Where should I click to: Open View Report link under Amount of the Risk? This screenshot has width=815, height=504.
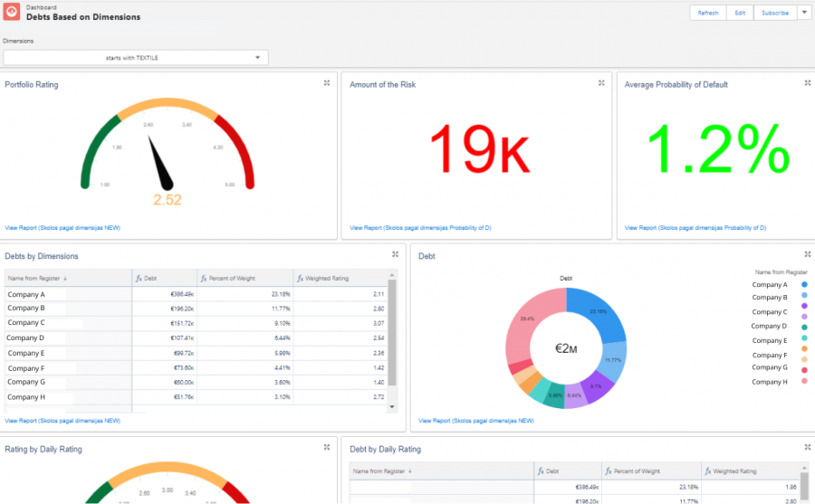[420, 228]
